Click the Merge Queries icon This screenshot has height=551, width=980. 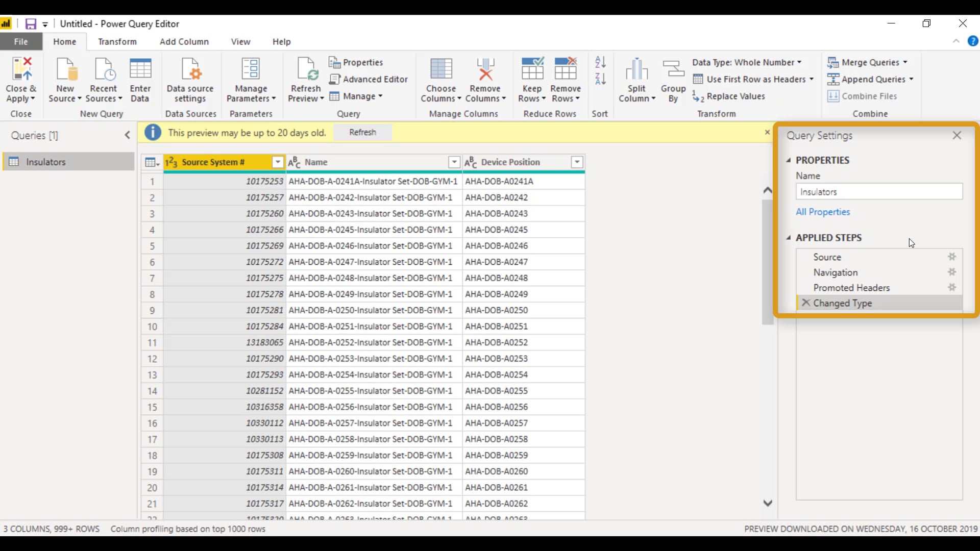[x=835, y=62]
